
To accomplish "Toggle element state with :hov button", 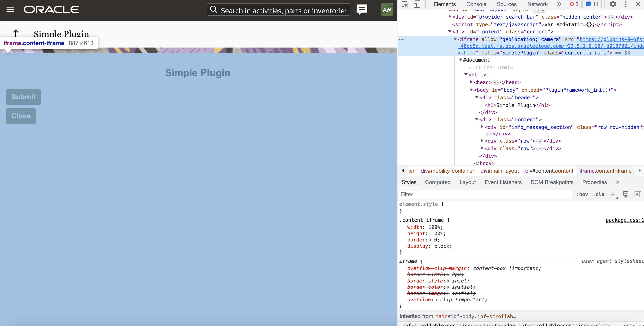I will click(582, 194).
